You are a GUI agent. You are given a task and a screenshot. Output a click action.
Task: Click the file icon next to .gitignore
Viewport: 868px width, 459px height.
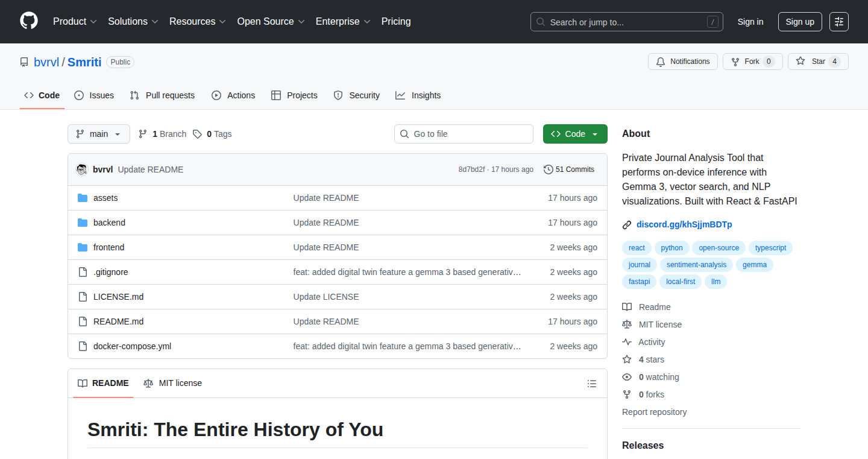tap(83, 272)
